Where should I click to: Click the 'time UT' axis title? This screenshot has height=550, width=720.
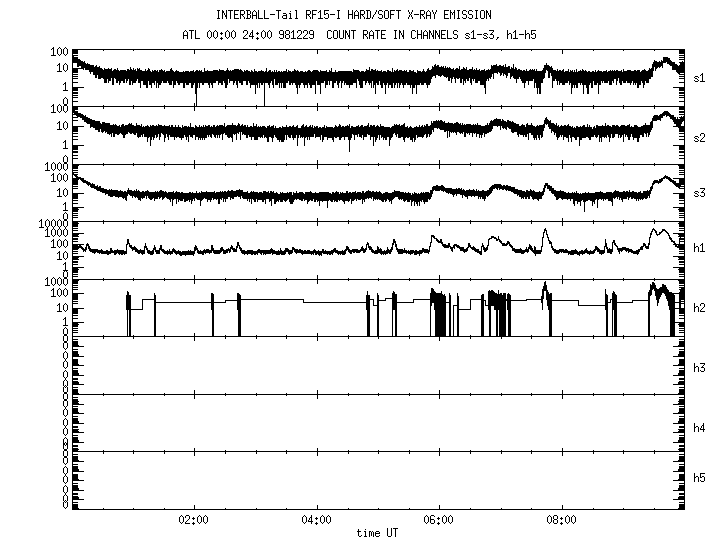tap(378, 534)
